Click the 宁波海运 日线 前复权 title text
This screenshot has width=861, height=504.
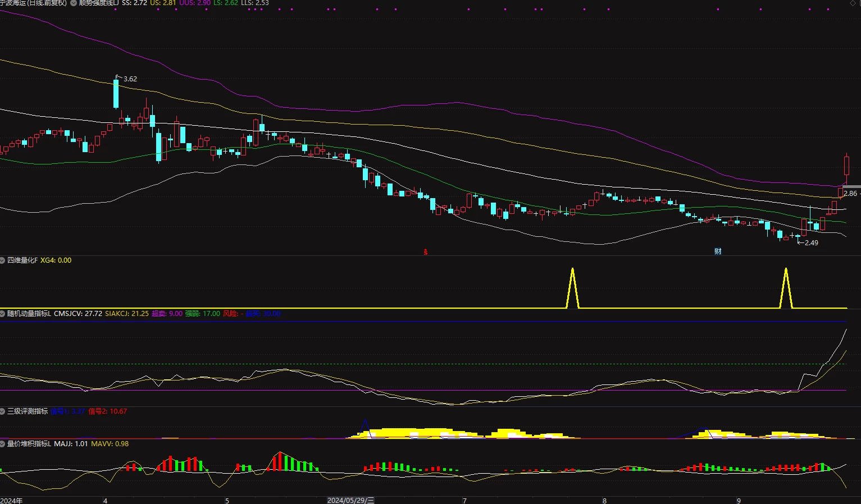click(34, 3)
